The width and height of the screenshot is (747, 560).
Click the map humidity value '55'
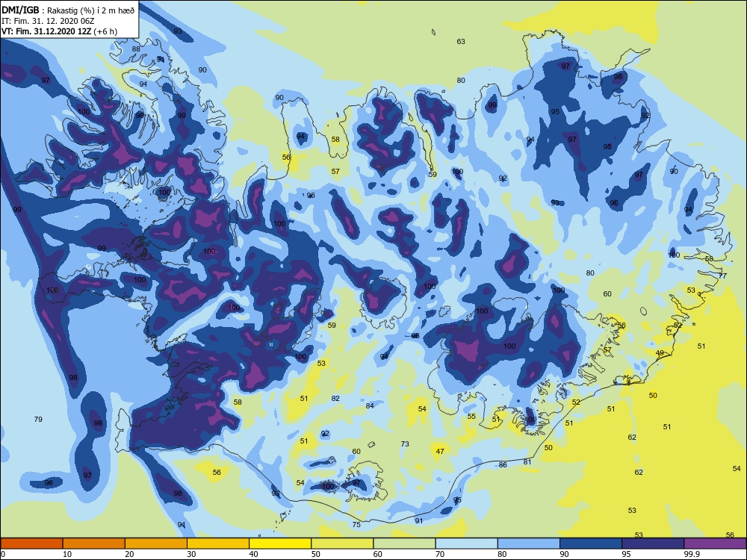pos(471,416)
